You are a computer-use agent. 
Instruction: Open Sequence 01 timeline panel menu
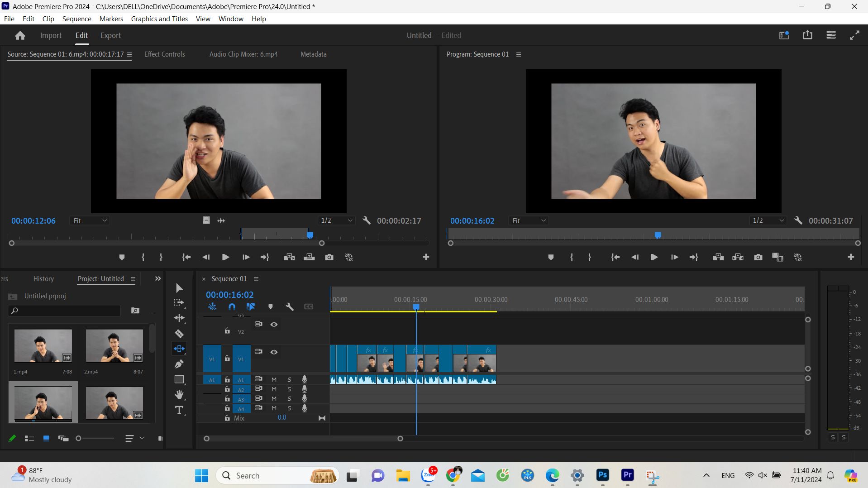[256, 279]
